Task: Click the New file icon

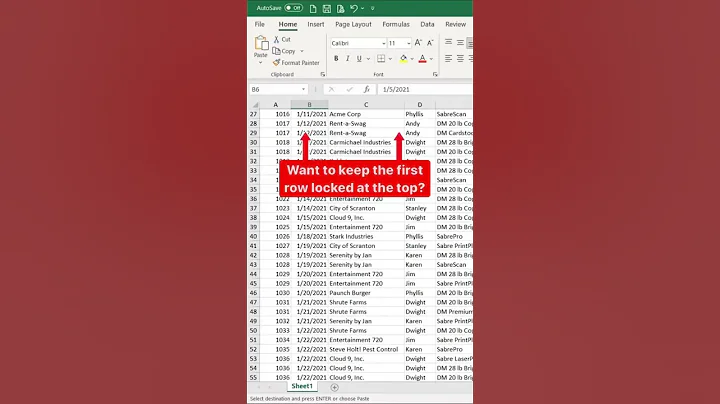Action: pos(313,8)
